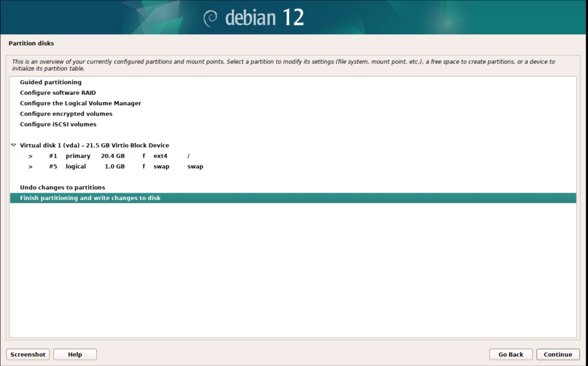The image size is (588, 366).
Task: Click the 'f' format flag of ext4 partition
Action: click(x=144, y=156)
